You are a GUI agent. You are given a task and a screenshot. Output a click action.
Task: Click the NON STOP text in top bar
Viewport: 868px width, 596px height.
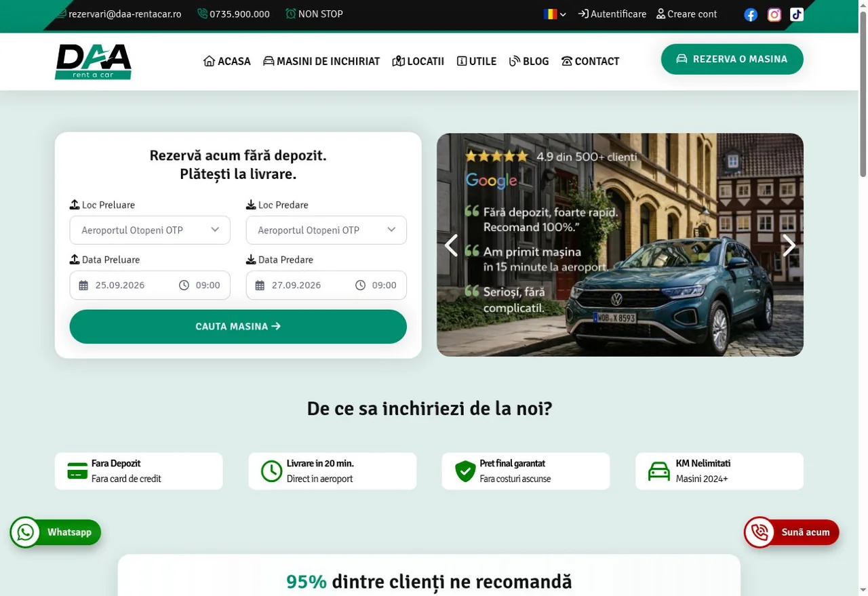321,14
